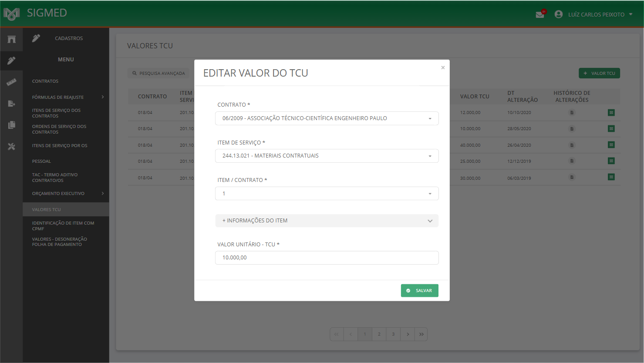The height and width of the screenshot is (363, 644).
Task: Close the Editar Valor do TCU dialog
Action: [443, 67]
